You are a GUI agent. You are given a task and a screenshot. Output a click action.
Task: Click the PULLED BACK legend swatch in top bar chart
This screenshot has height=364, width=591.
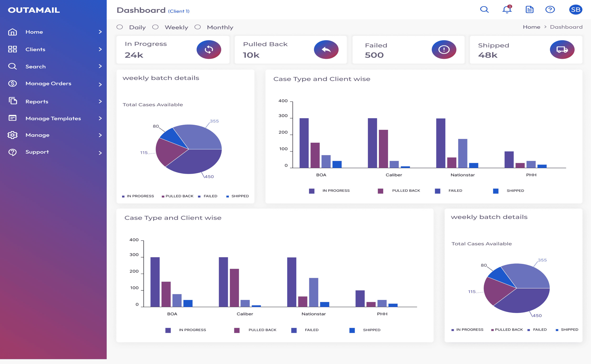[380, 191]
